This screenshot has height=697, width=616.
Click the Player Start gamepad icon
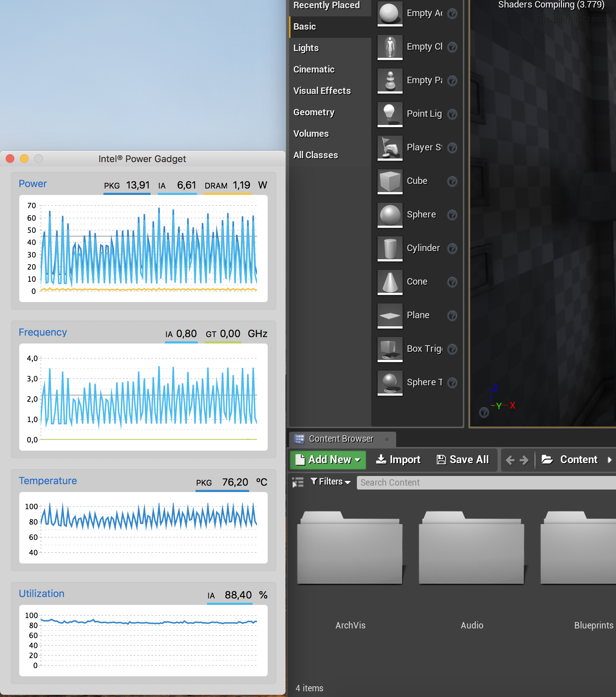click(390, 148)
